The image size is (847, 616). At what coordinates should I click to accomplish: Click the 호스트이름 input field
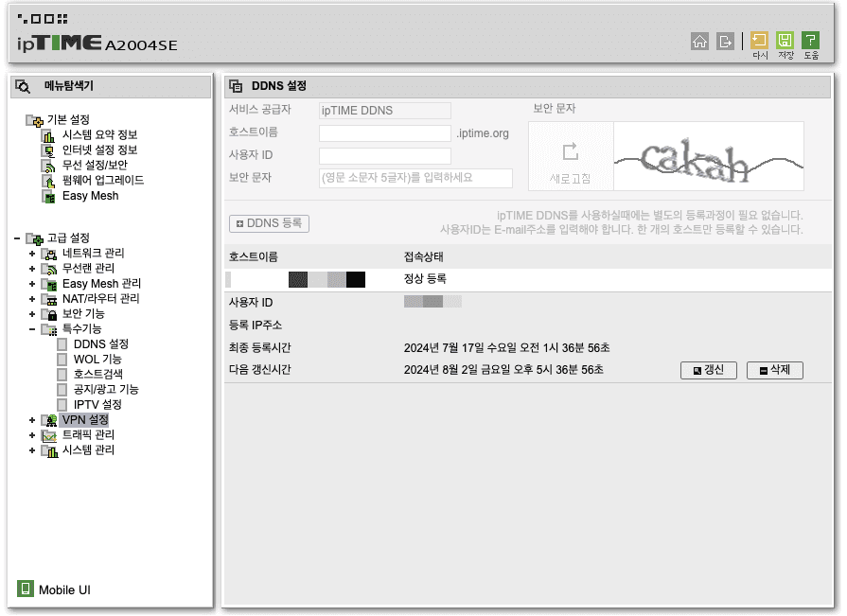383,132
